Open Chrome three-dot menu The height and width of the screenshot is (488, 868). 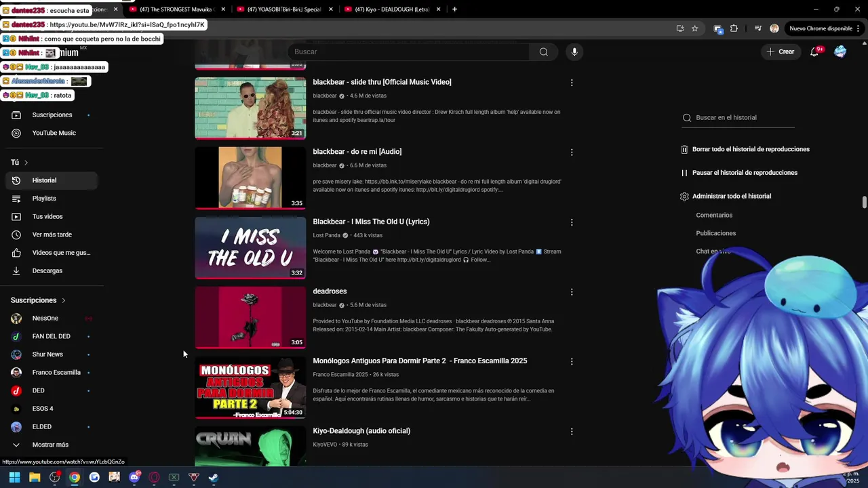(x=859, y=28)
